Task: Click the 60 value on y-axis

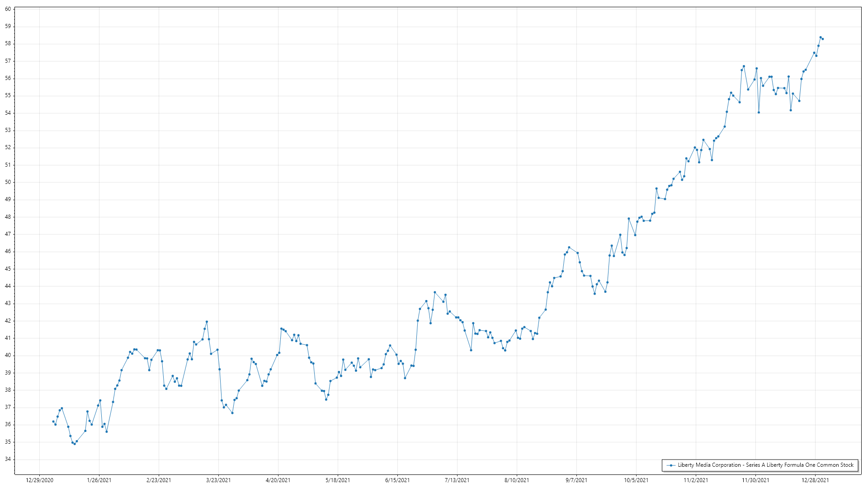Action: click(8, 9)
